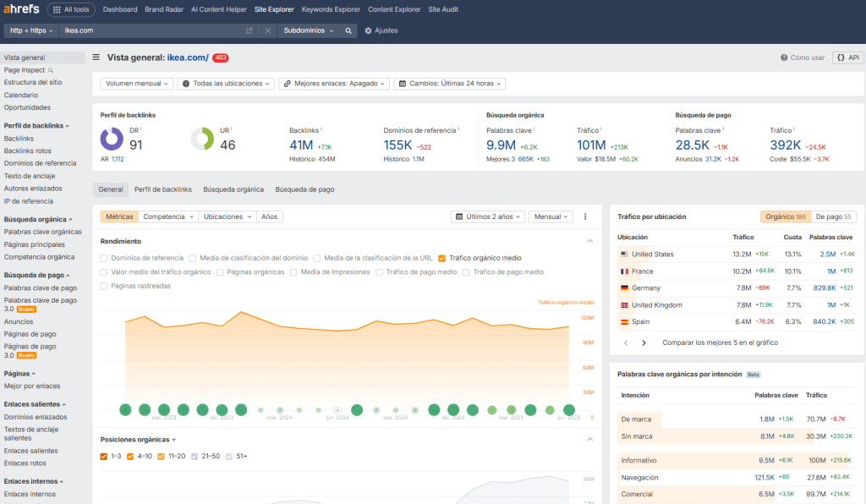Screen dimensions: 866x504
Task: Collapse the Perfil de backlinks sidebar group
Action: (36, 126)
